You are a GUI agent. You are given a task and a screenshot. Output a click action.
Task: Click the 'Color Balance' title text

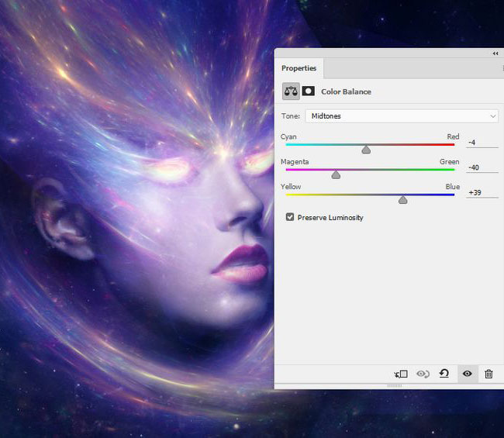click(346, 91)
